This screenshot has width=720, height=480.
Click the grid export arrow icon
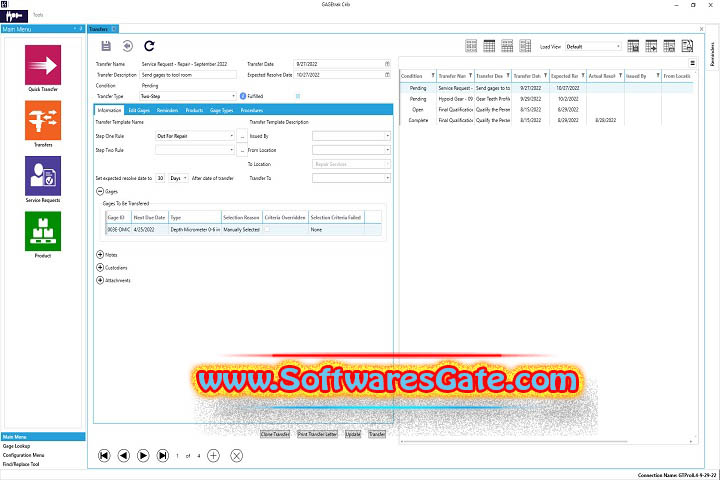pos(651,46)
